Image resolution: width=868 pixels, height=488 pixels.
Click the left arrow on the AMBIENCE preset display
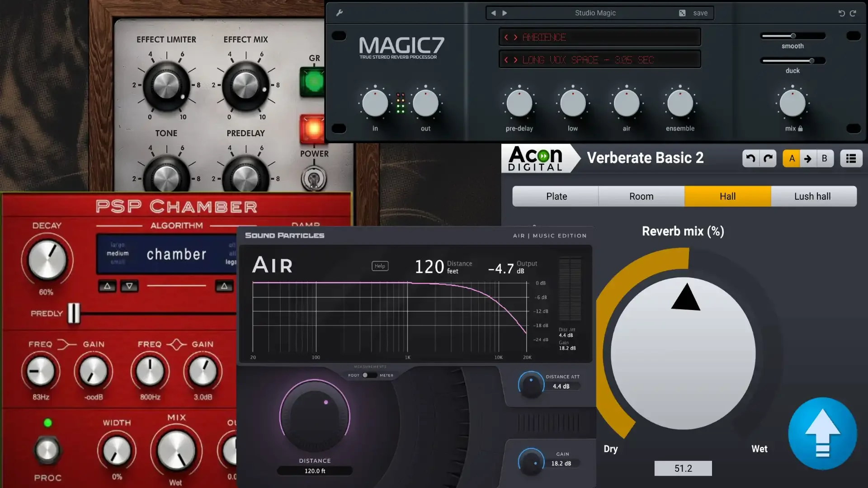(506, 37)
